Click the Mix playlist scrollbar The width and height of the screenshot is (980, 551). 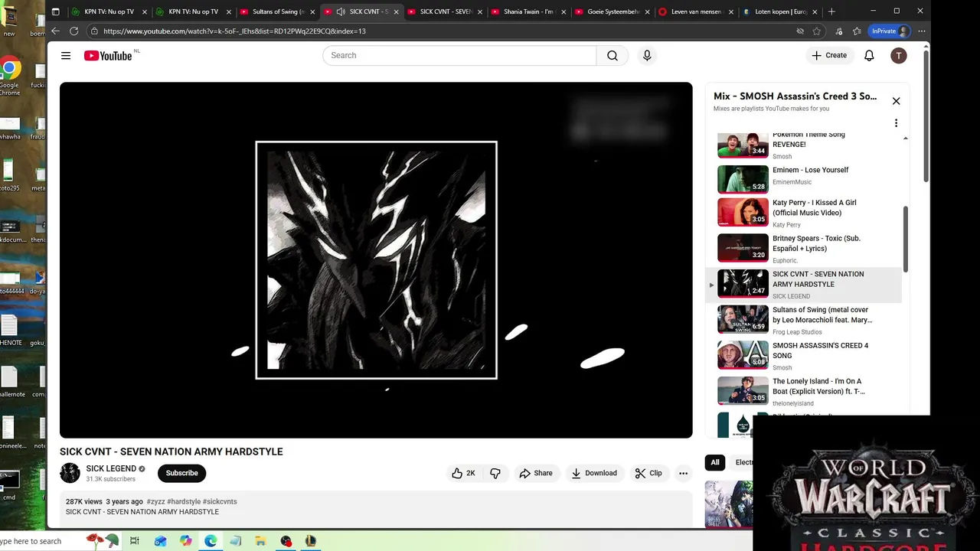[906, 239]
